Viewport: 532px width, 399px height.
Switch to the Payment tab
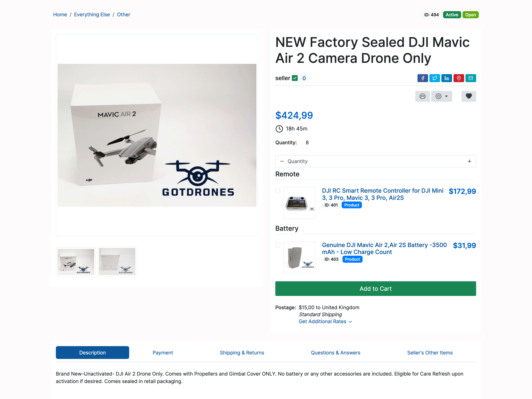click(163, 353)
